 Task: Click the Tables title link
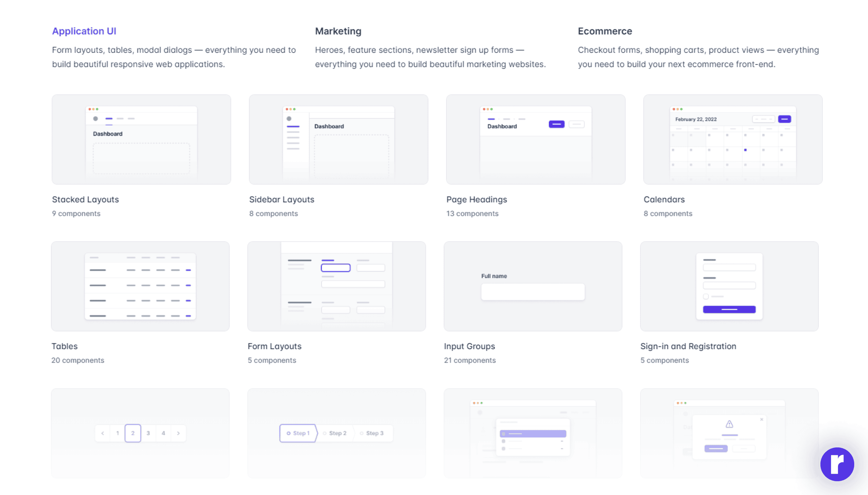point(64,346)
